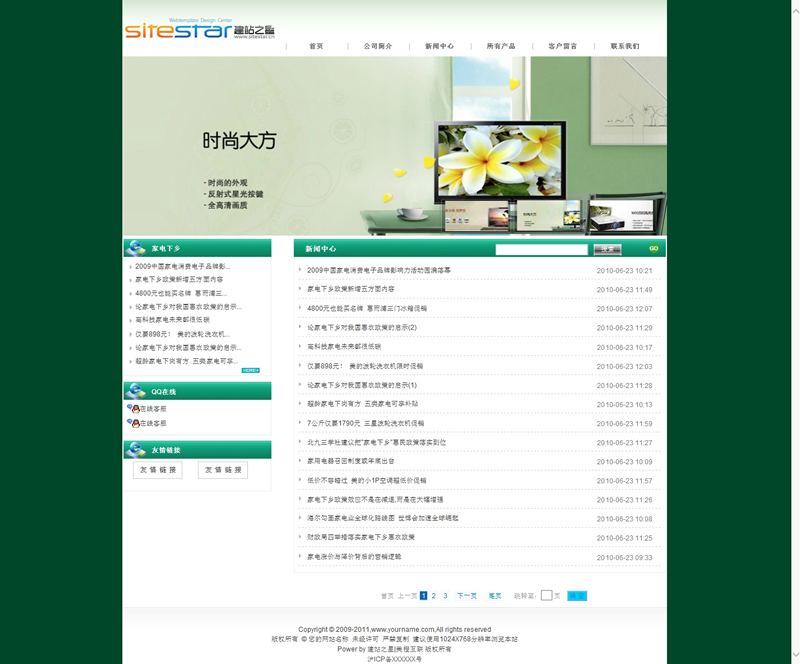The image size is (800, 664).
Task: Click the 下一页 pagination link
Action: pos(466,595)
